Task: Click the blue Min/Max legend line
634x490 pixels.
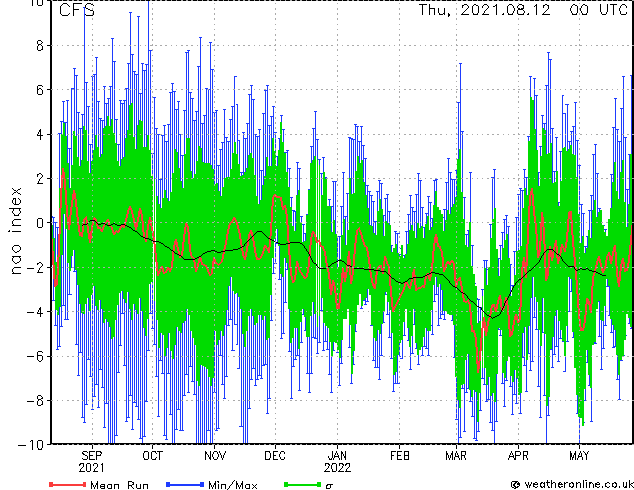Action: tap(185, 484)
